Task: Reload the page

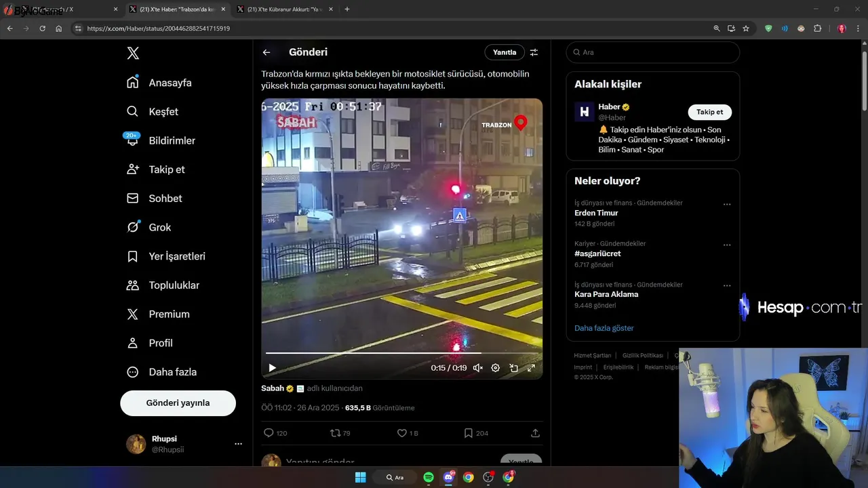Action: point(43,28)
